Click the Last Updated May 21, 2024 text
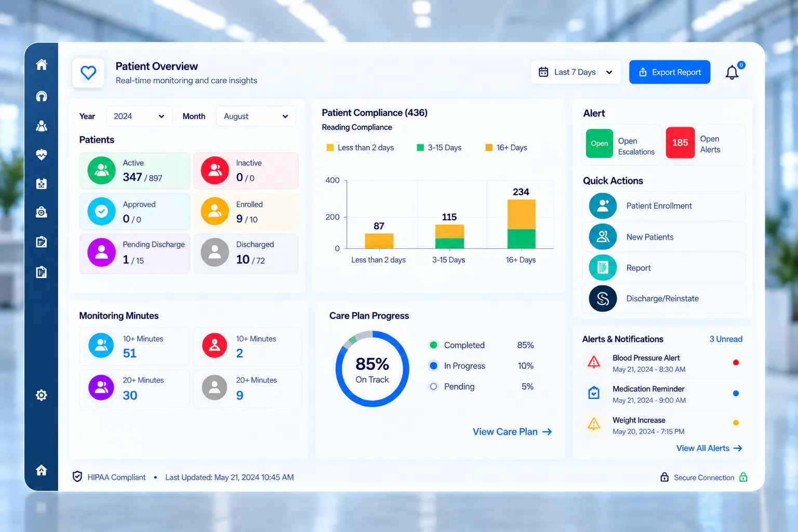The height and width of the screenshot is (532, 798). click(230, 477)
